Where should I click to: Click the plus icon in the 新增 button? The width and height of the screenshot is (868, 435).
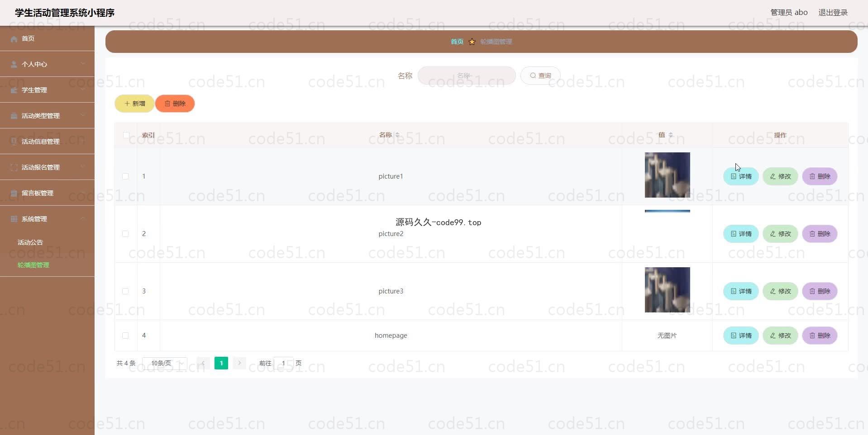(127, 104)
